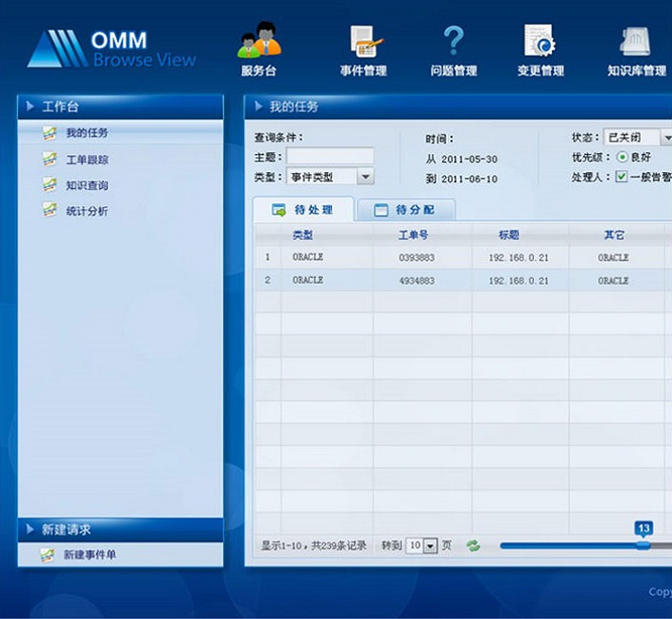Click the green refresh icon in pager
The width and height of the screenshot is (672, 619).
(473, 545)
